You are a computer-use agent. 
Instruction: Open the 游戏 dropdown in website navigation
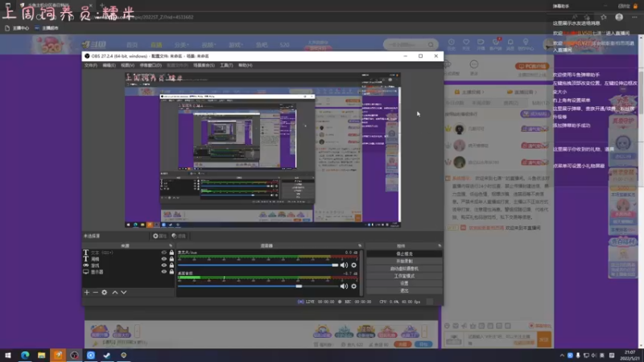tap(236, 45)
